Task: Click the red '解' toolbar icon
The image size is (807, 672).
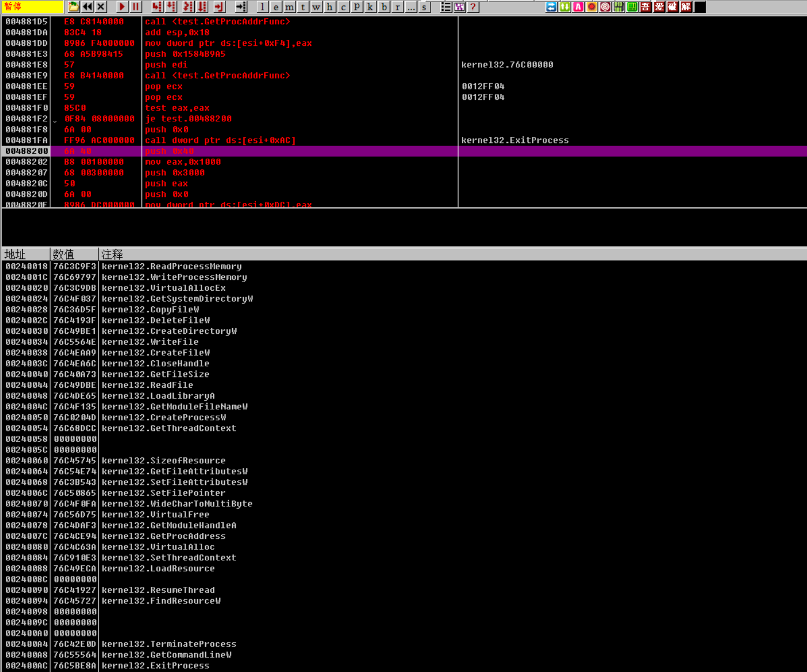Action: [x=686, y=6]
